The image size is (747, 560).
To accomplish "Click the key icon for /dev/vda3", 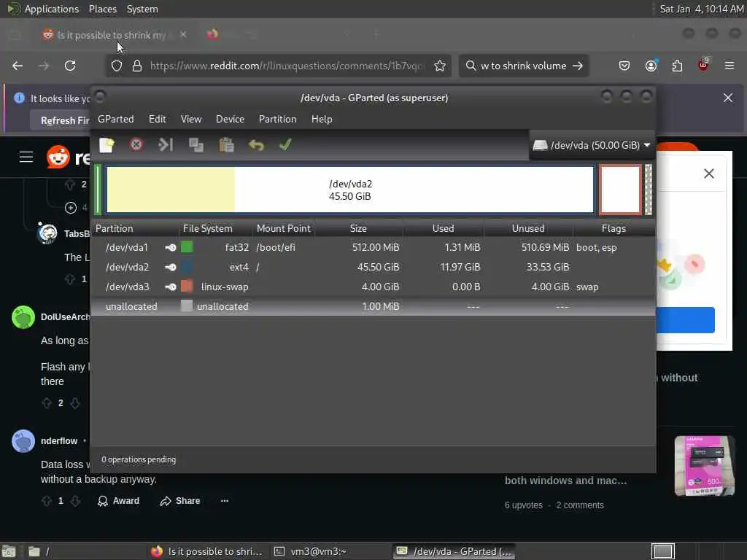I will coord(171,287).
